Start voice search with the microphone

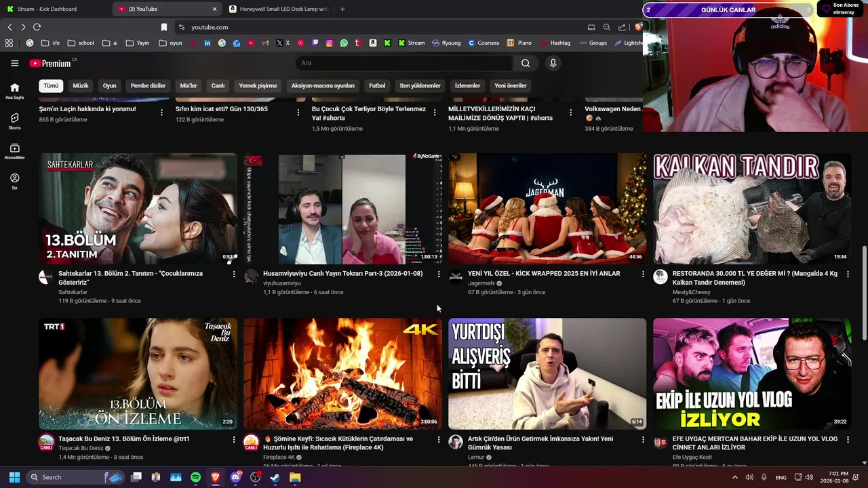[553, 63]
